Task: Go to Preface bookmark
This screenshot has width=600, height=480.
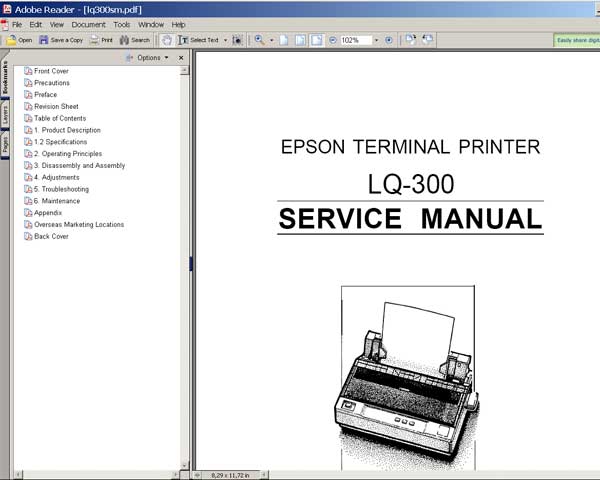Action: click(46, 95)
